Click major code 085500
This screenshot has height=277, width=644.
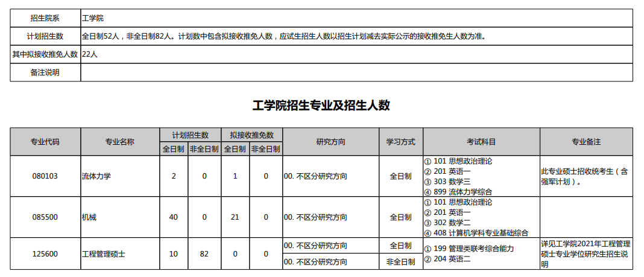(45, 217)
